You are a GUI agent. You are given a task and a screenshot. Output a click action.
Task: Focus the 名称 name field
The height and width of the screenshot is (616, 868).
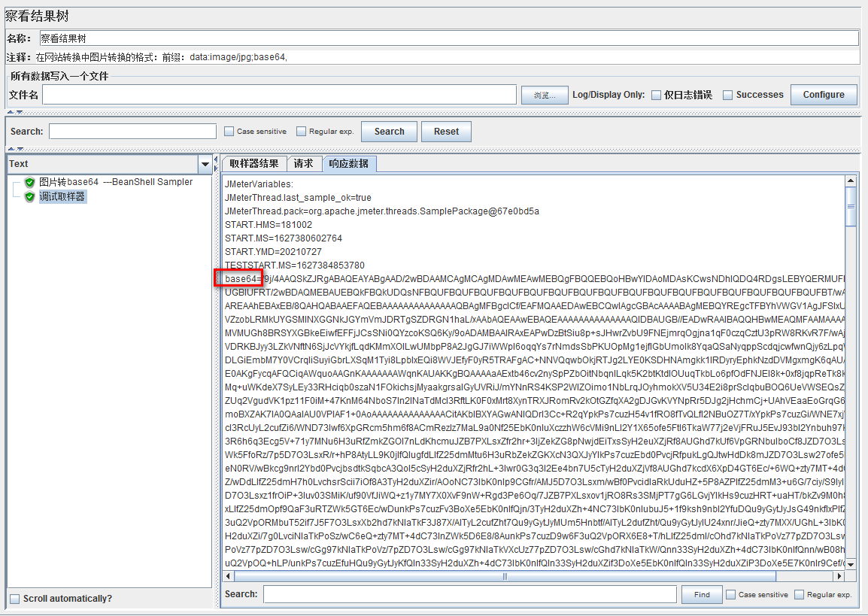449,38
